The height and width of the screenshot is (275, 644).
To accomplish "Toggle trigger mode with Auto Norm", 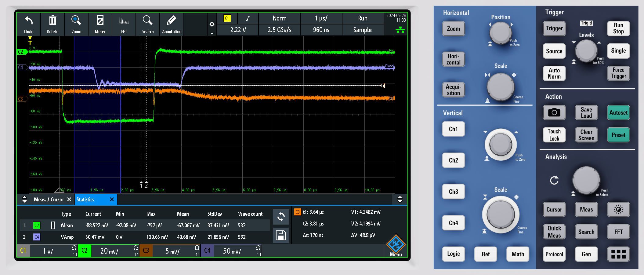I will [554, 73].
